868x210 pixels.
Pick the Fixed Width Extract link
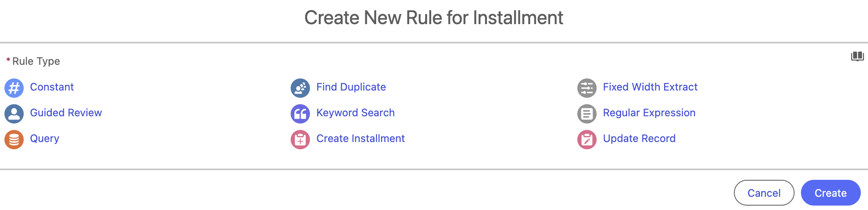[650, 87]
